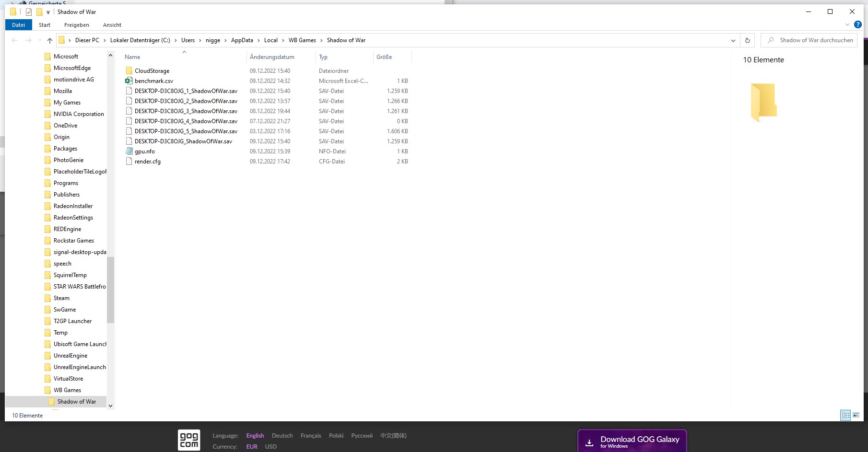The image size is (868, 452).
Task: Click the large folder preview thumbnail
Action: 763,102
